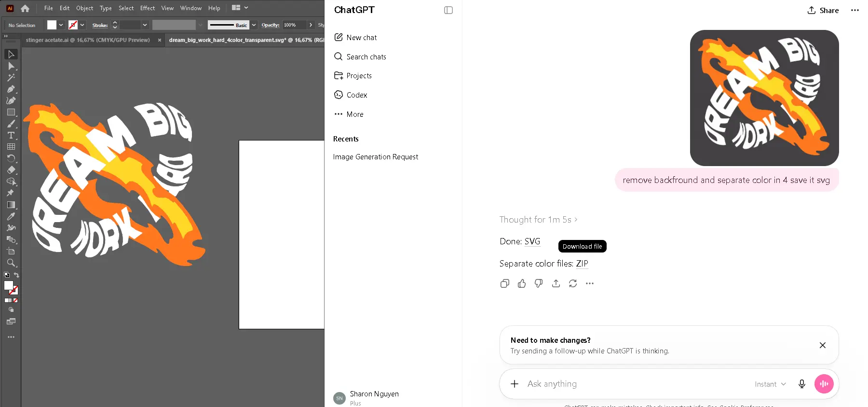Screen dimensions: 868x407
Task: Share the ChatGPT response upload icon
Action: coord(556,283)
